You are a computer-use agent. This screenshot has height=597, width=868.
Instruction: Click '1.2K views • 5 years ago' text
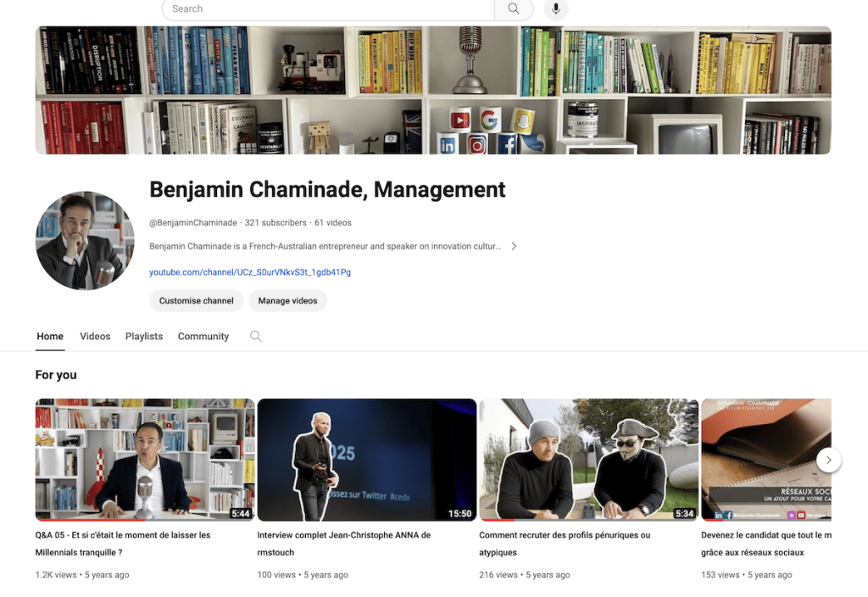[x=82, y=575]
